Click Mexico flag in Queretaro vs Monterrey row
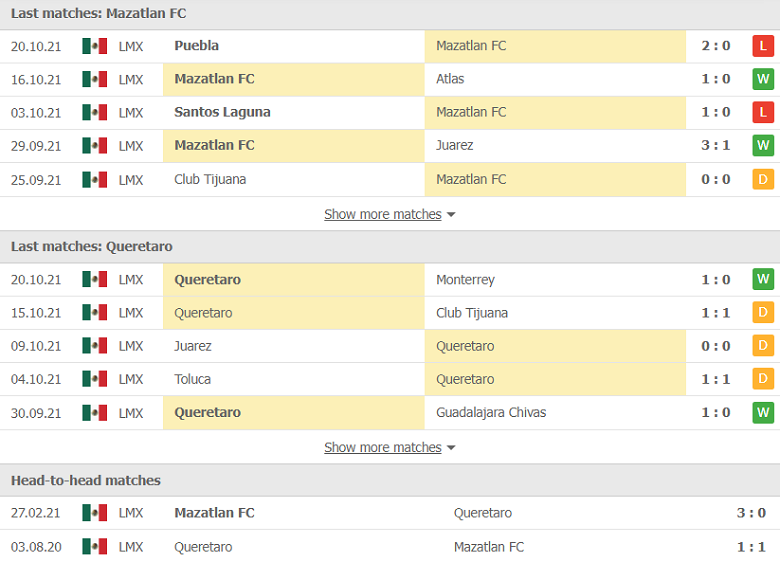This screenshot has height=562, width=780. click(95, 280)
